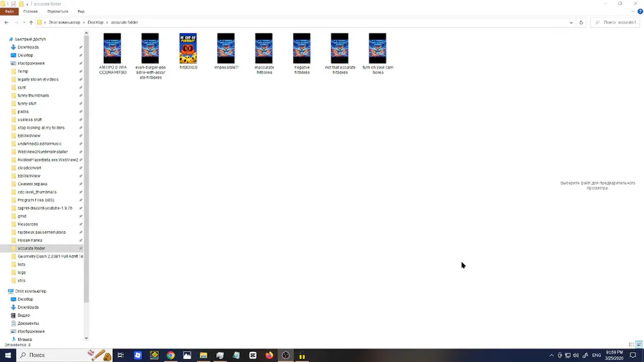
Task: Open Новая папка in sidebar
Action: tap(29, 240)
